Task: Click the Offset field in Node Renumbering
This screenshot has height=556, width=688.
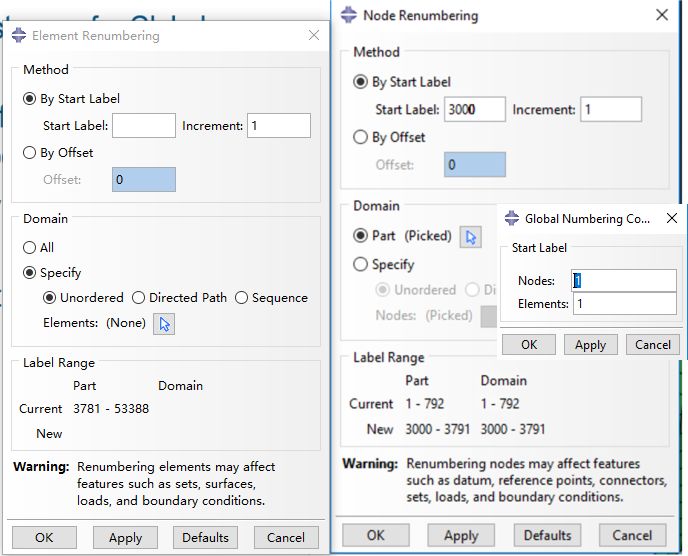Action: click(475, 165)
